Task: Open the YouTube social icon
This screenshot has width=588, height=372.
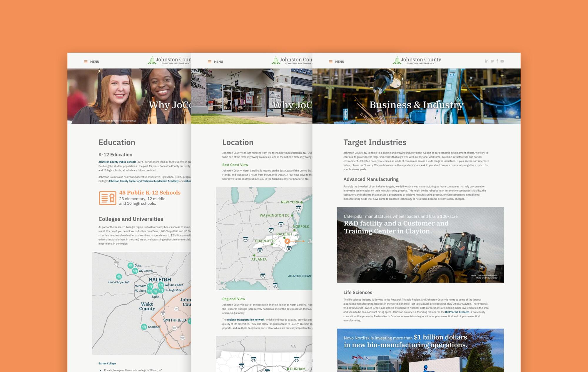Action: (502, 61)
